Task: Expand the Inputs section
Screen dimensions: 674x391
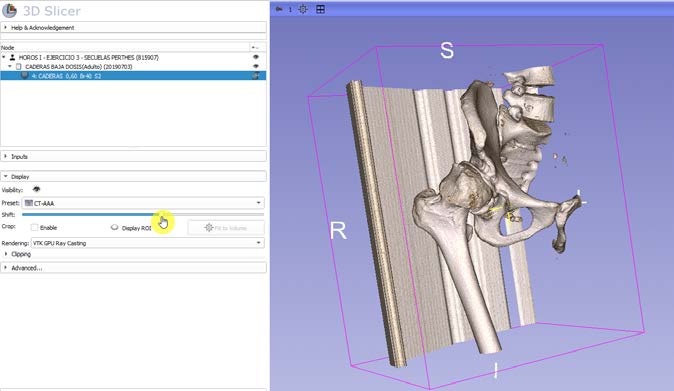Action: (133, 156)
